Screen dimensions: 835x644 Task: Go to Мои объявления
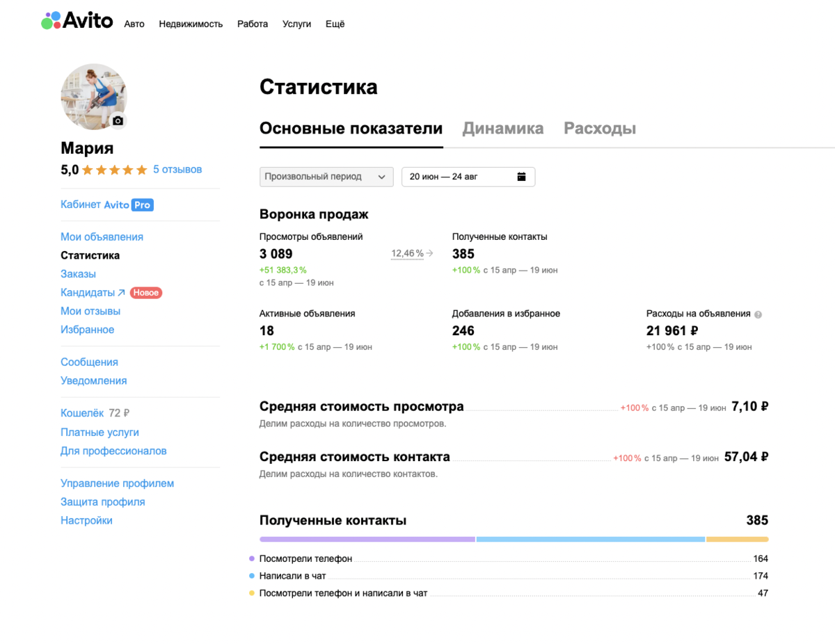(102, 236)
